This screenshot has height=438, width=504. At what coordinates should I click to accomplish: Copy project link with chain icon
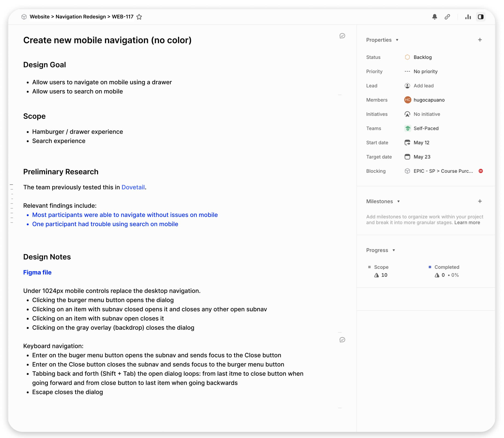coord(447,17)
